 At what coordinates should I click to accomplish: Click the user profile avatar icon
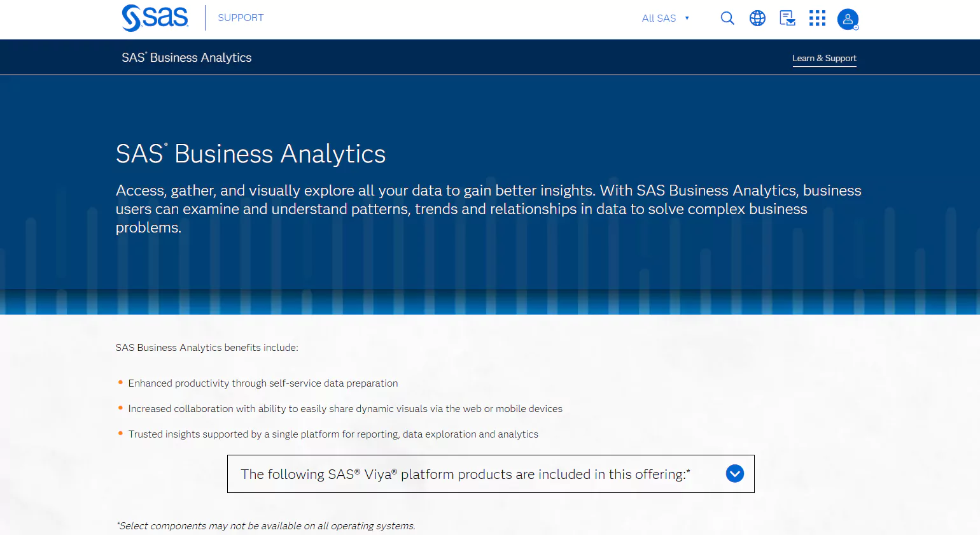click(x=847, y=18)
